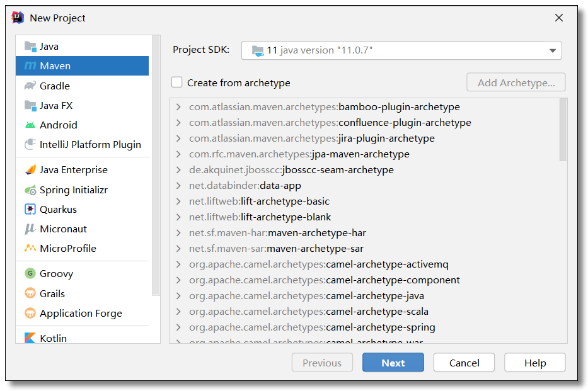Expand the camel-archetype-activemq node

(x=179, y=264)
